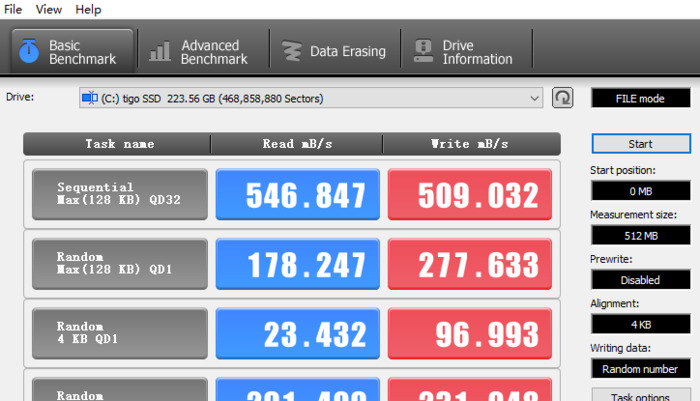The width and height of the screenshot is (700, 401).
Task: Open Task options button
Action: click(640, 395)
